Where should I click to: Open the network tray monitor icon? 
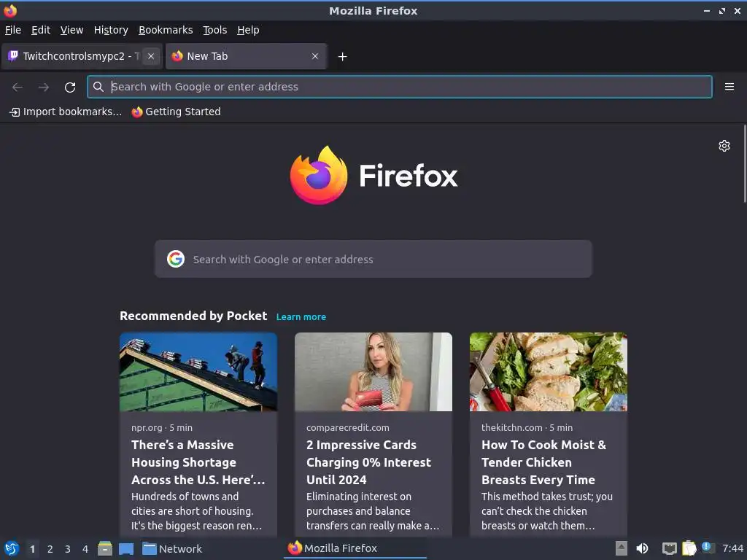(x=670, y=548)
